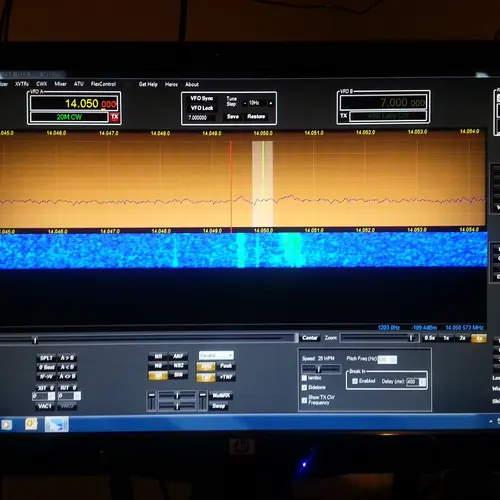Open the Outlook taskbar icon
The width and height of the screenshot is (500, 500).
31,424
